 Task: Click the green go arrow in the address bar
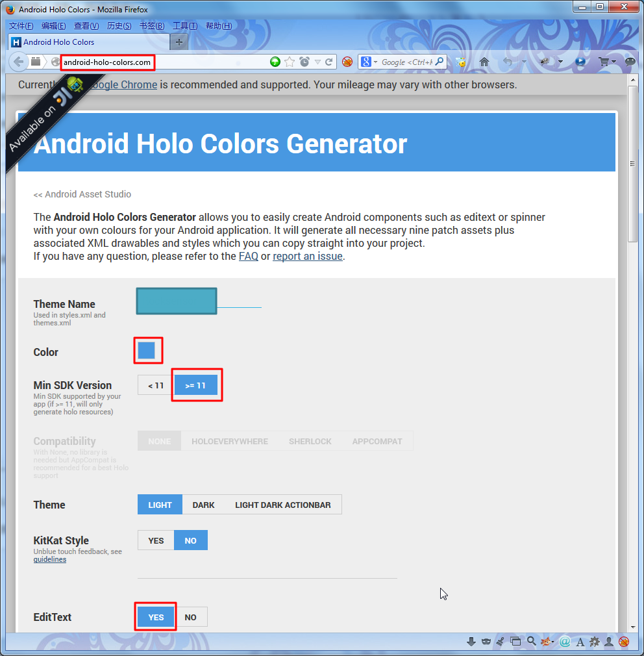click(275, 62)
